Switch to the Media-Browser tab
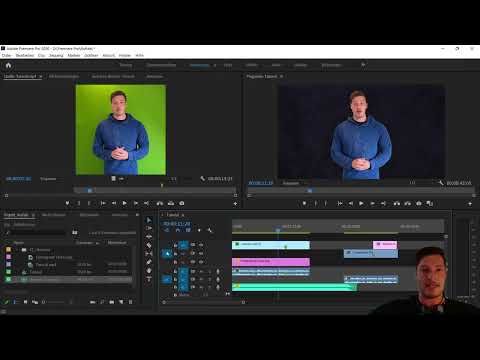Viewport: 480px width, 360px height. pos(54,215)
